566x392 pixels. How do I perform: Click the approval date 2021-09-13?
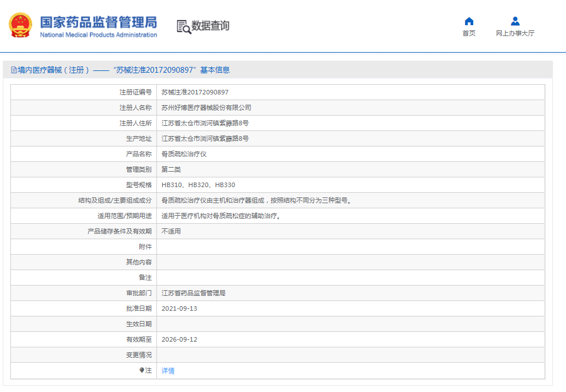click(x=179, y=308)
